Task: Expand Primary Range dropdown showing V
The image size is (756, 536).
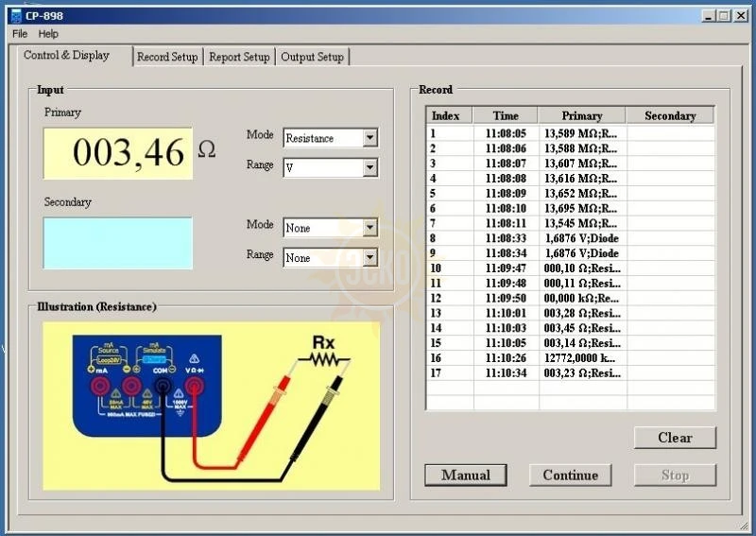Action: pyautogui.click(x=369, y=168)
